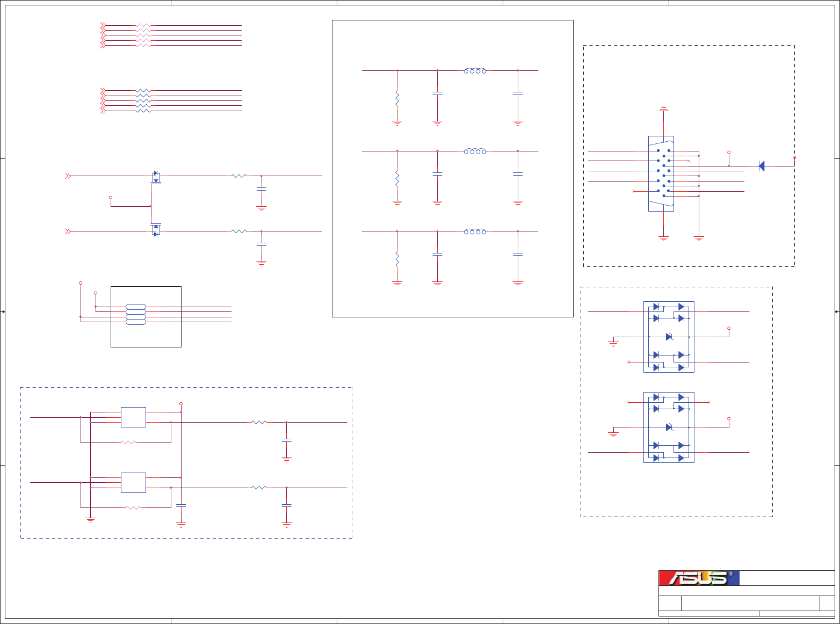This screenshot has width=840, height=624.
Task: Select the Zener diode in the lower diode array
Action: tap(669, 427)
